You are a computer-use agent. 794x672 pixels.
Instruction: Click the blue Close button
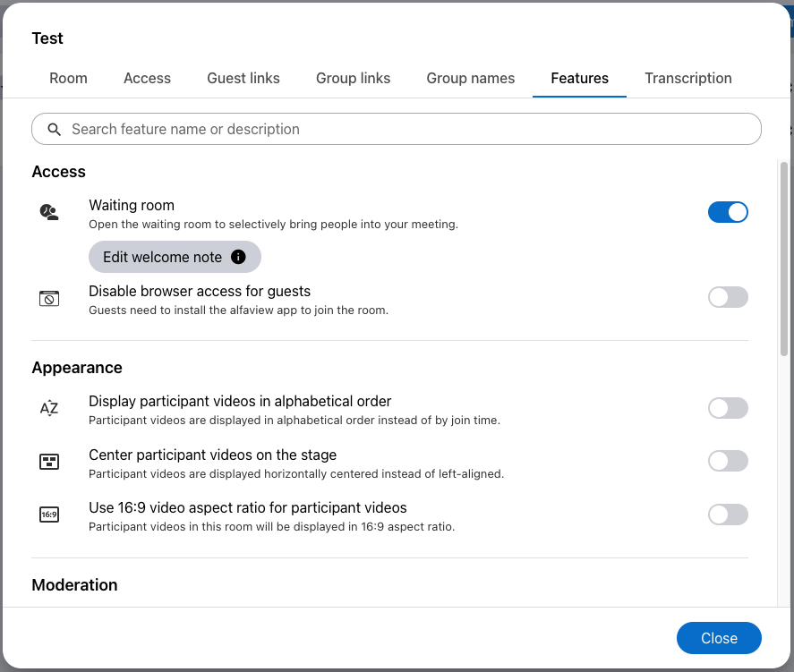click(719, 638)
